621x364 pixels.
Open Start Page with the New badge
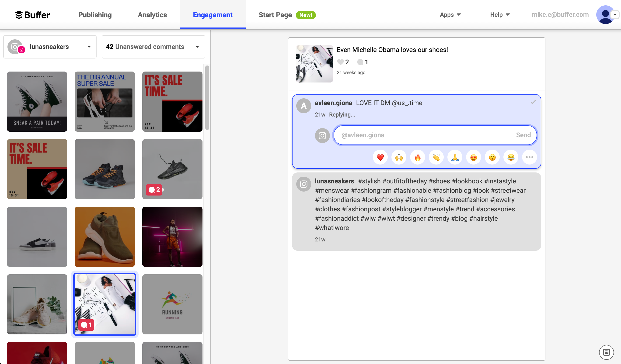coord(275,15)
